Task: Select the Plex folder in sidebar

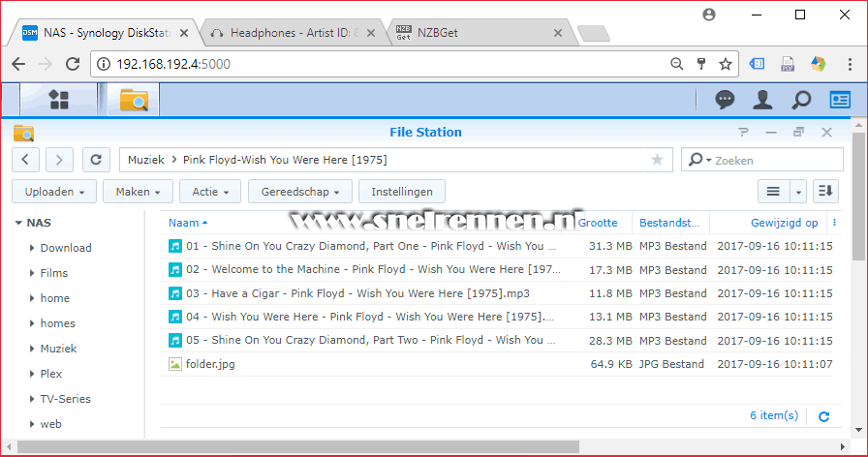Action: point(51,374)
